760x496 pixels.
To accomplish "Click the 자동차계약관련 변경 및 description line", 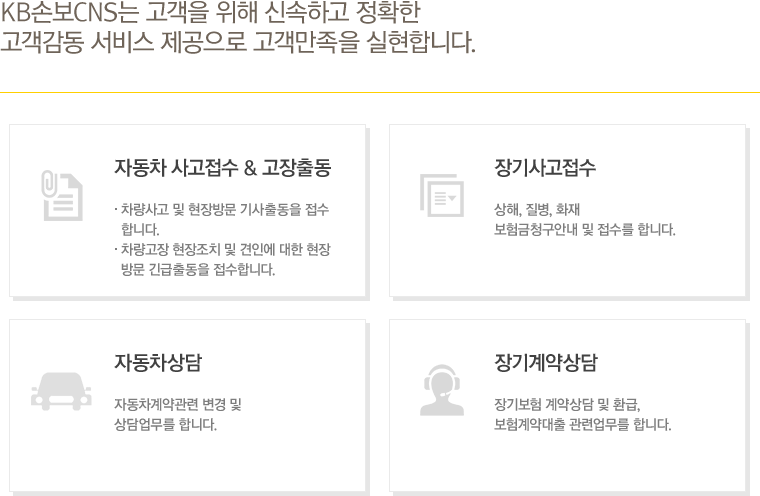I will click(178, 404).
